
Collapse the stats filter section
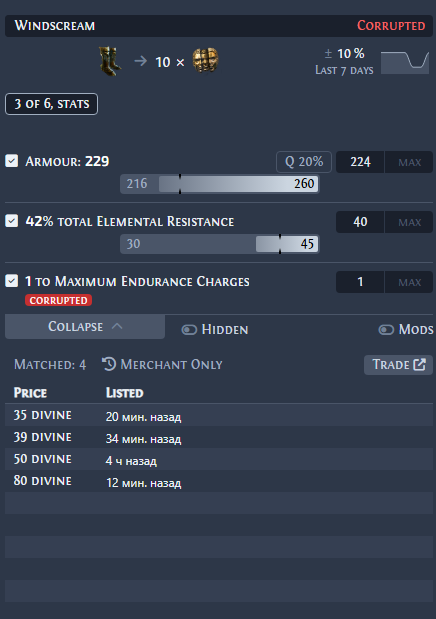click(85, 326)
